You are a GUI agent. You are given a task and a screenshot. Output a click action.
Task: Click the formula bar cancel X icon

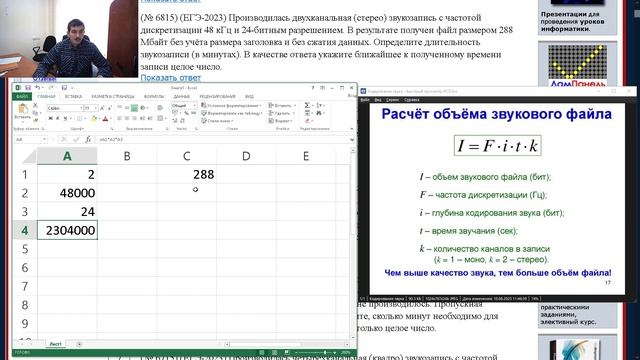click(x=64, y=140)
